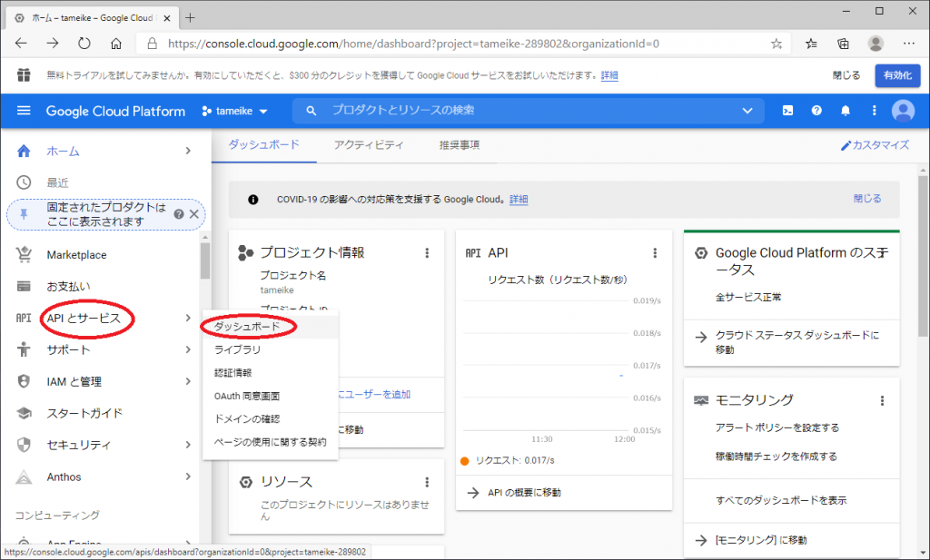The height and width of the screenshot is (560, 930).
Task: Click the 有効化 button
Action: [x=897, y=75]
